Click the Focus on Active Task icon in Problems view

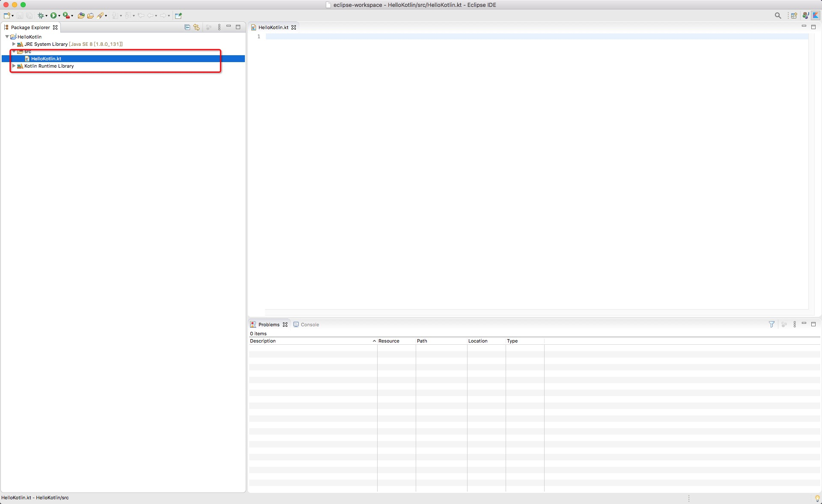pos(784,324)
